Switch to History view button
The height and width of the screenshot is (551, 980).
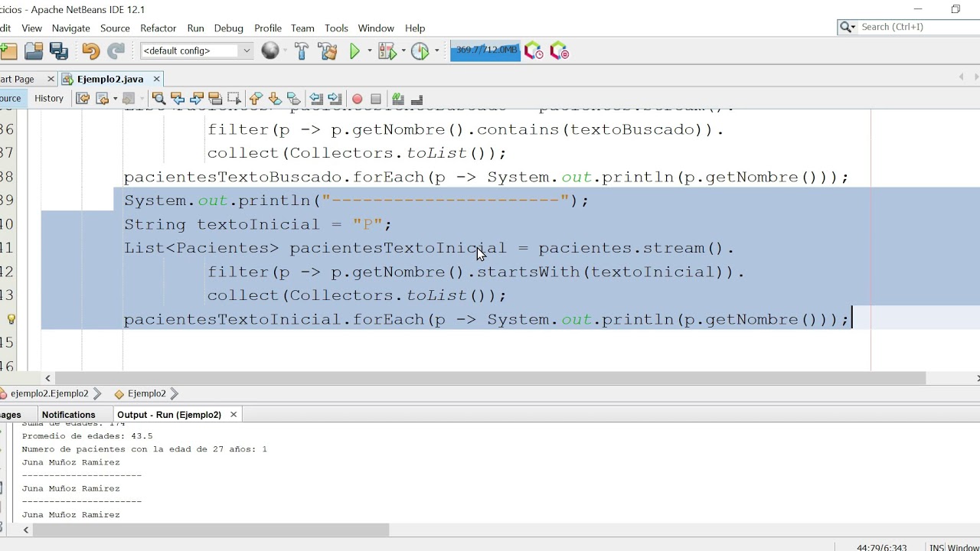[48, 98]
